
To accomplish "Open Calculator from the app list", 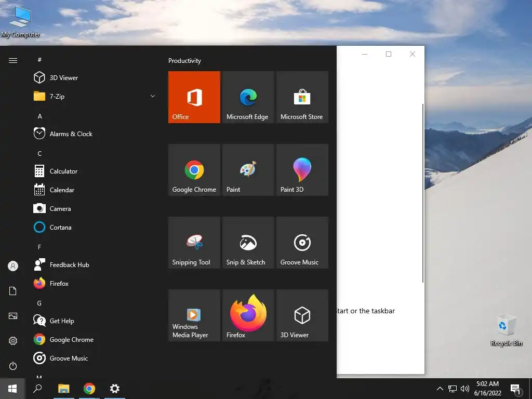I will [95, 171].
